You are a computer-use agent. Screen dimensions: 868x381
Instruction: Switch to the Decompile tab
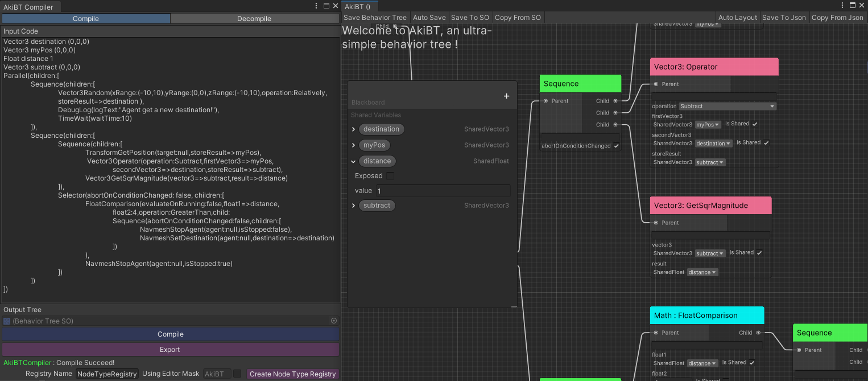click(254, 19)
